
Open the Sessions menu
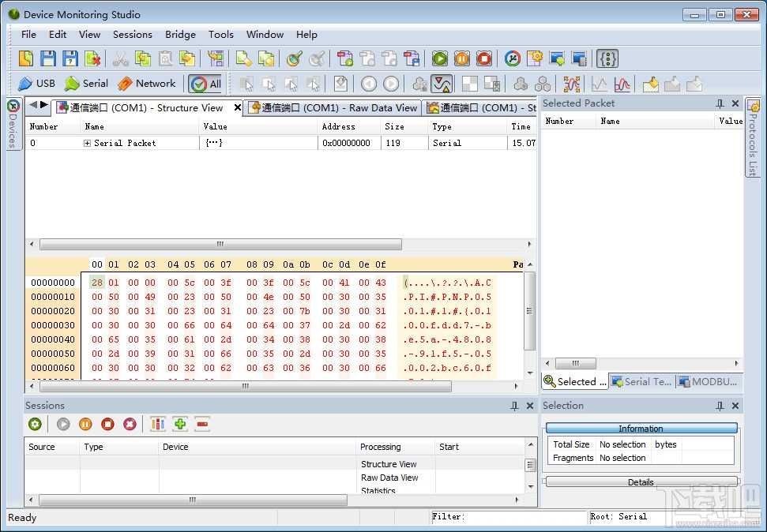[132, 34]
